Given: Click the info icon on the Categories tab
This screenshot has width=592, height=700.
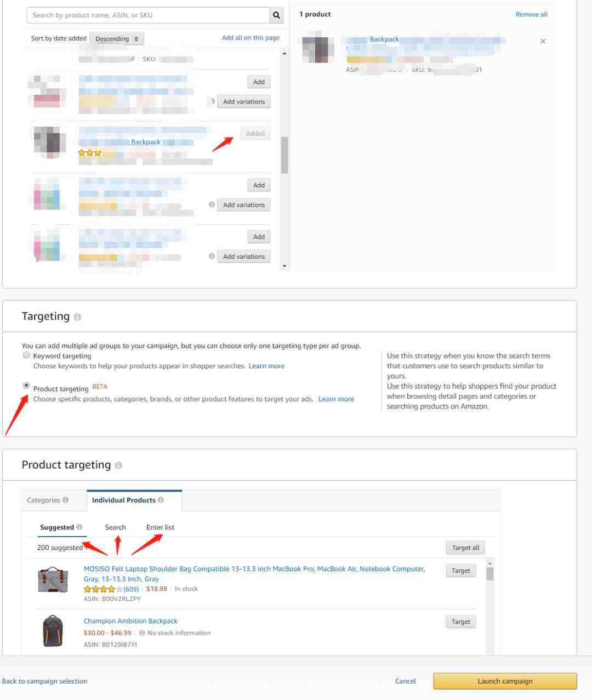Looking at the screenshot, I should click(65, 500).
